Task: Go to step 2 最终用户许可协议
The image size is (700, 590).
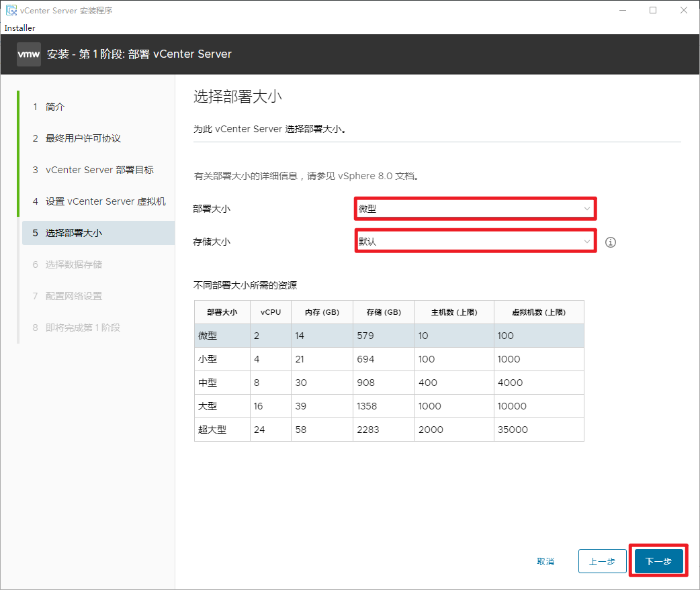Action: 83,138
